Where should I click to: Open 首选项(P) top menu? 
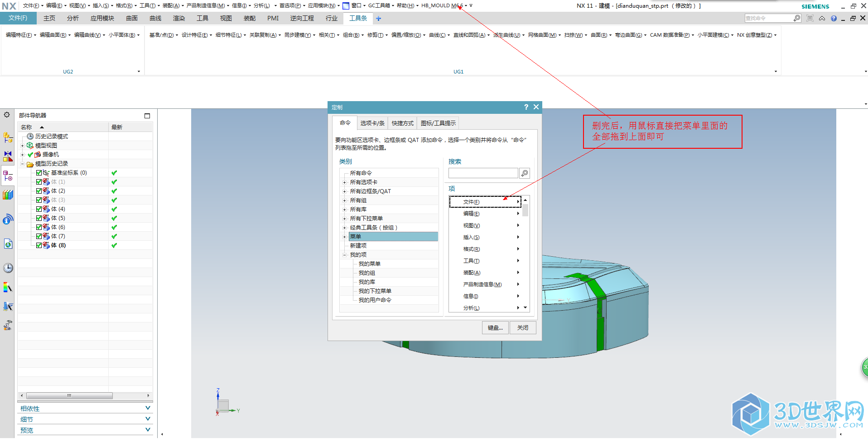pos(292,6)
